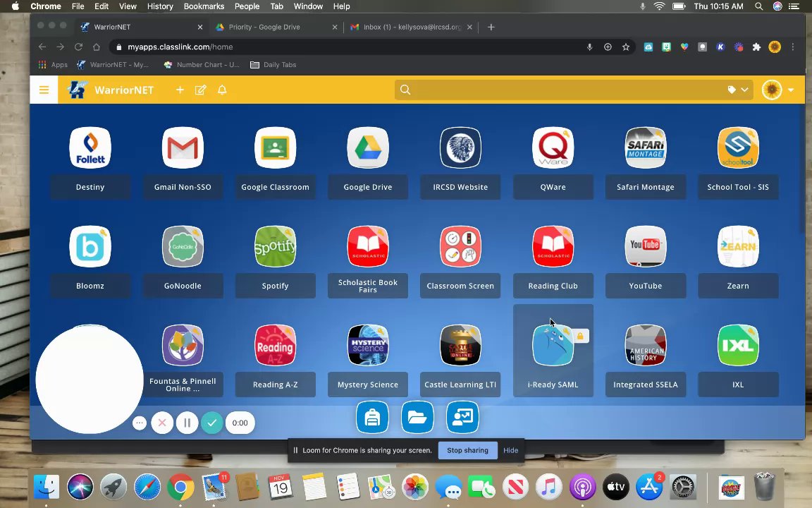The image size is (812, 508).
Task: Finish the Loom recording with checkmark
Action: click(x=211, y=423)
